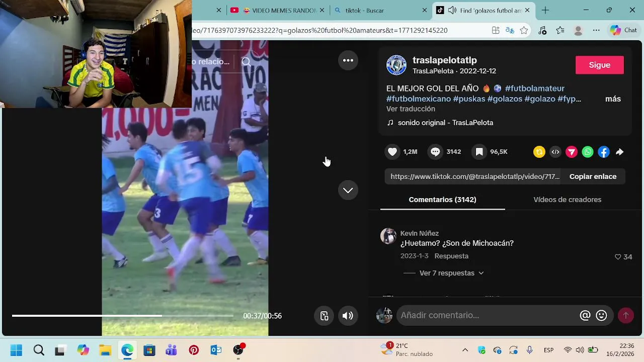The width and height of the screenshot is (644, 362).
Task: Open Kevin Núñez's profile name
Action: pyautogui.click(x=420, y=233)
